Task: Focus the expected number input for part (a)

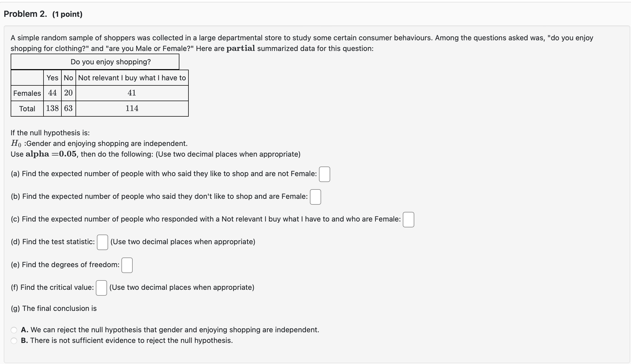Action: pos(324,174)
